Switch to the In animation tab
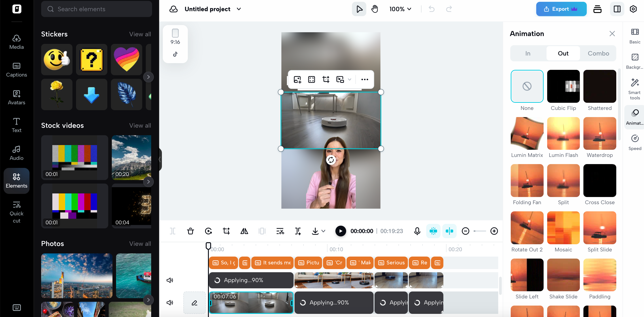 coord(527,53)
